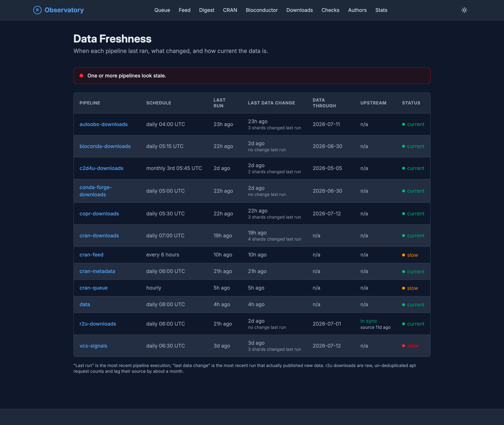Click '23h ago' last run for autoobs-downloads
Screen dimensions: 504x425
[223, 124]
